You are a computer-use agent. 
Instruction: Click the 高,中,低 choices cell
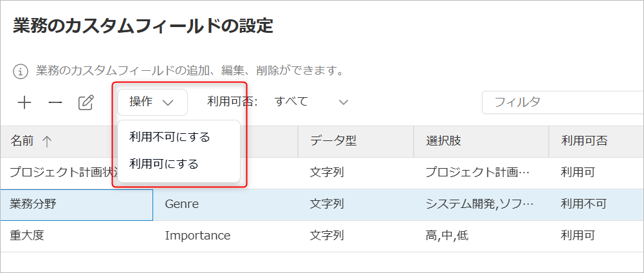pos(446,236)
